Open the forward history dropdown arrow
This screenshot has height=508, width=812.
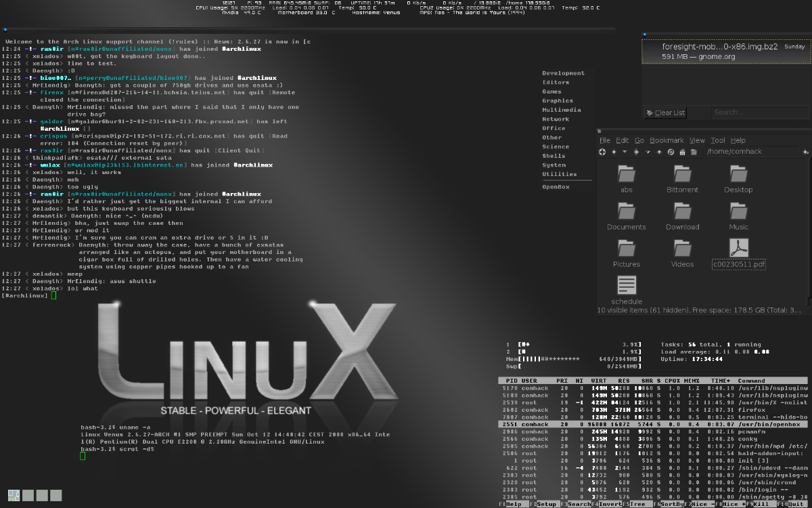coord(648,152)
